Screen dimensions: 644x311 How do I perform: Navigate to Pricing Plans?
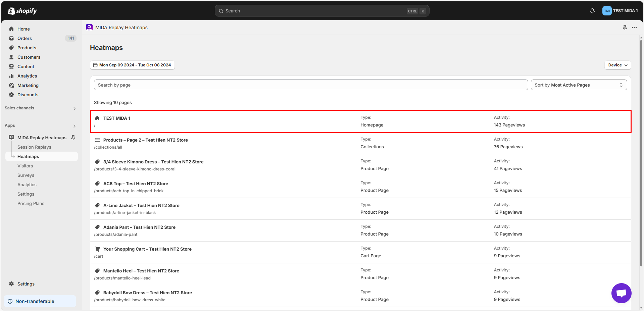tap(31, 203)
